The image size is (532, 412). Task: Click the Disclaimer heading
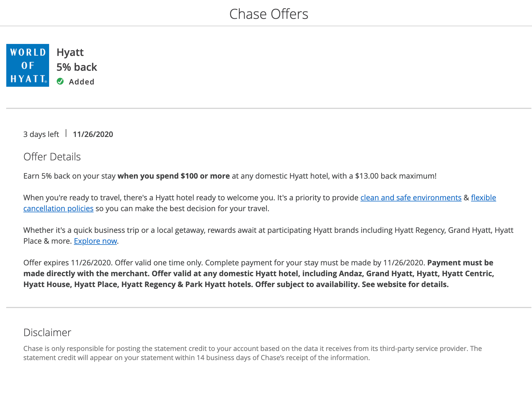tap(47, 333)
